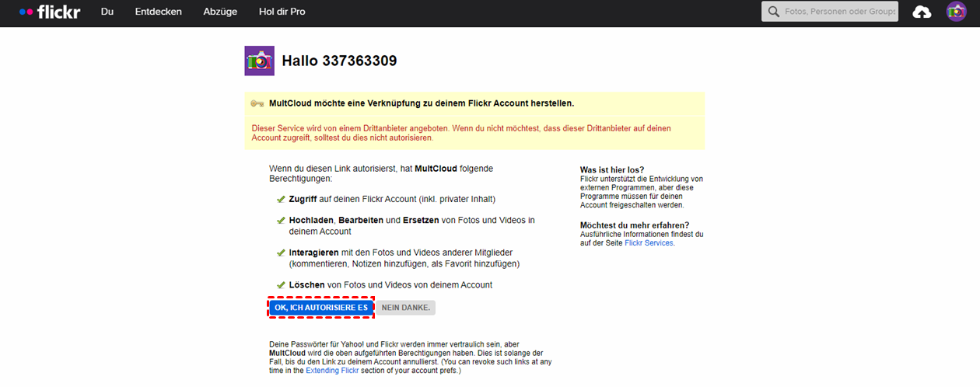Open the account avatar in the top bar
Screen dimensions: 980x387
point(956,12)
